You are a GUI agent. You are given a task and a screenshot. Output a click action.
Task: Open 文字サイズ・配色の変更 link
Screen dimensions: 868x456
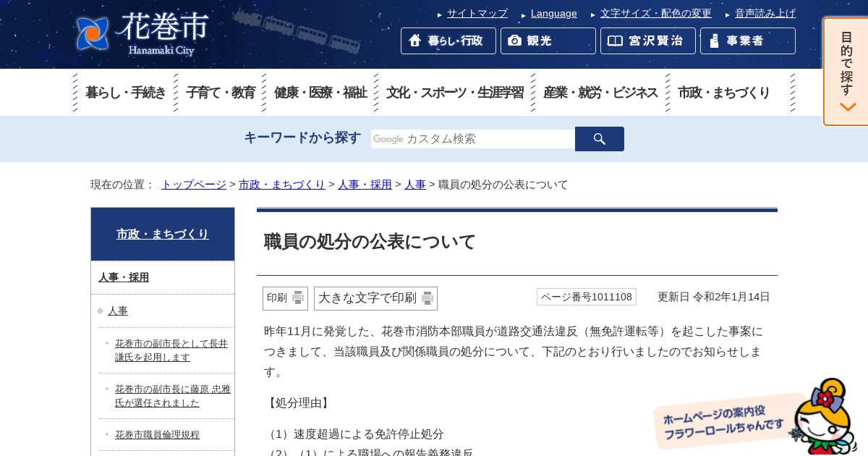tap(656, 13)
